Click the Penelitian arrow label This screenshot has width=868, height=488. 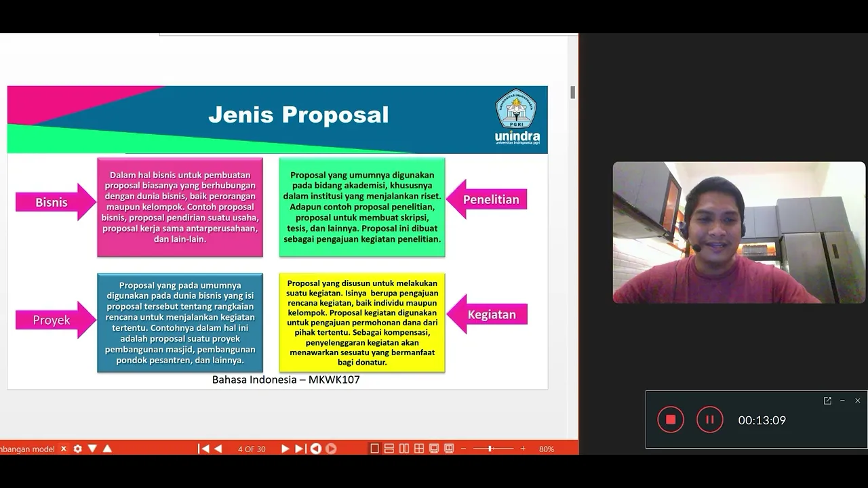tap(487, 199)
